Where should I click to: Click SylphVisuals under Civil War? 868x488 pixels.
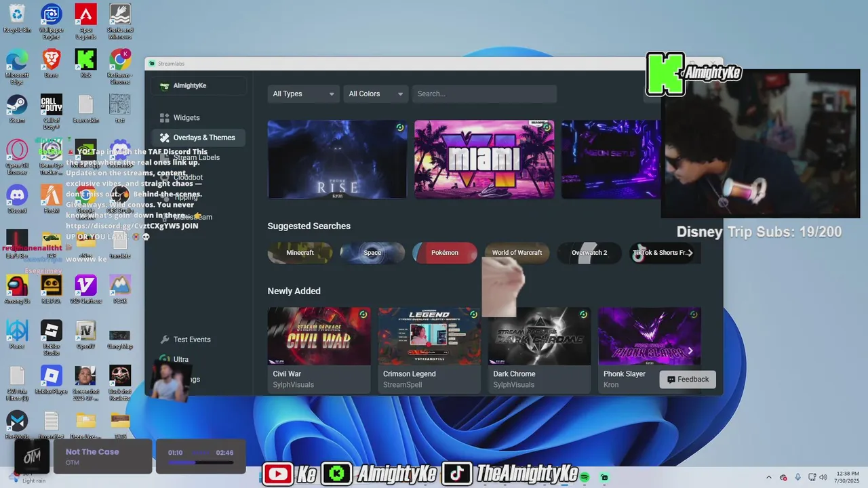click(x=294, y=385)
